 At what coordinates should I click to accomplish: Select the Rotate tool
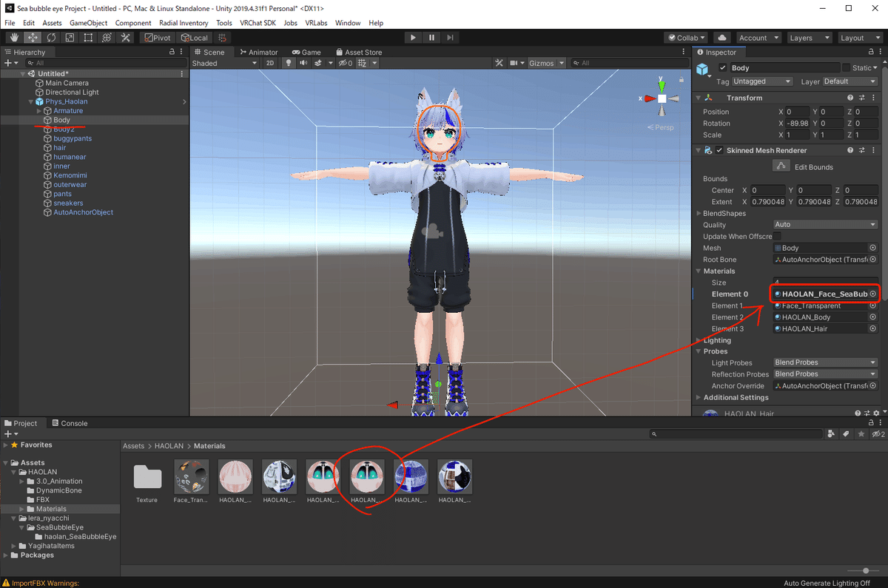click(51, 38)
